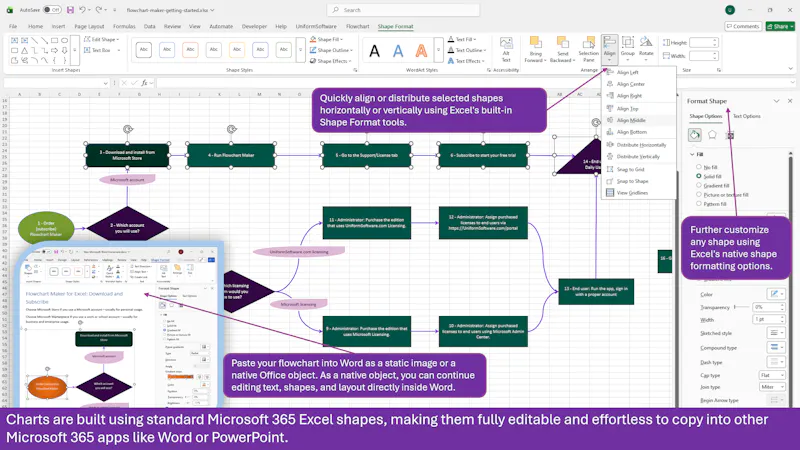Click the Excel app icon in title bar
This screenshot has width=800, height=450.
click(9, 10)
